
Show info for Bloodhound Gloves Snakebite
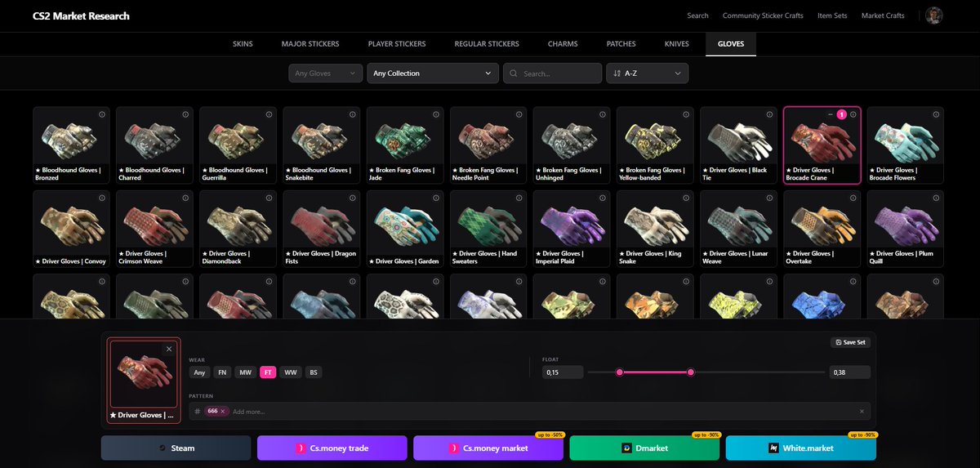[352, 114]
